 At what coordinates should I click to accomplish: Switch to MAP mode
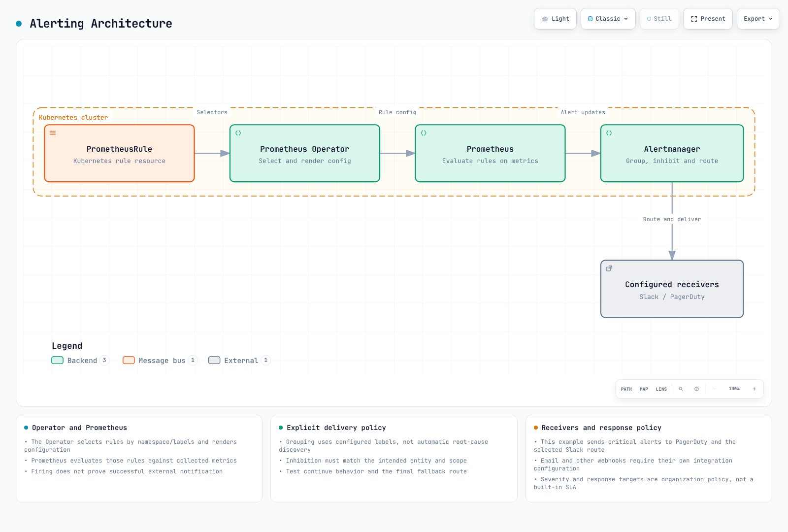point(644,389)
